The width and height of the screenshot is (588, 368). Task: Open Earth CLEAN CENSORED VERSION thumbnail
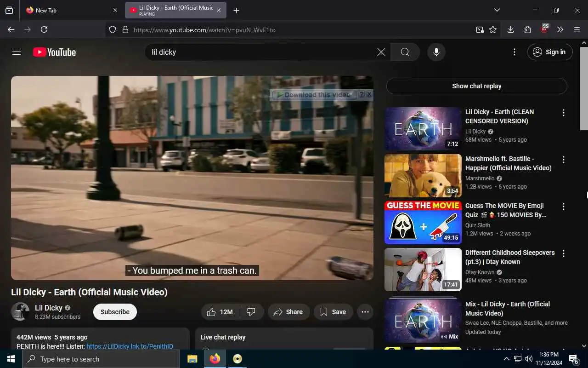click(423, 129)
